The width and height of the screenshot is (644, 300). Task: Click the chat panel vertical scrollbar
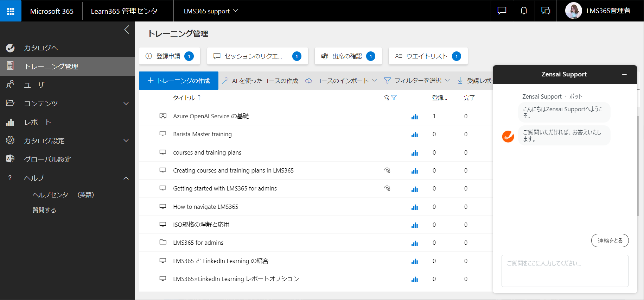click(x=638, y=165)
